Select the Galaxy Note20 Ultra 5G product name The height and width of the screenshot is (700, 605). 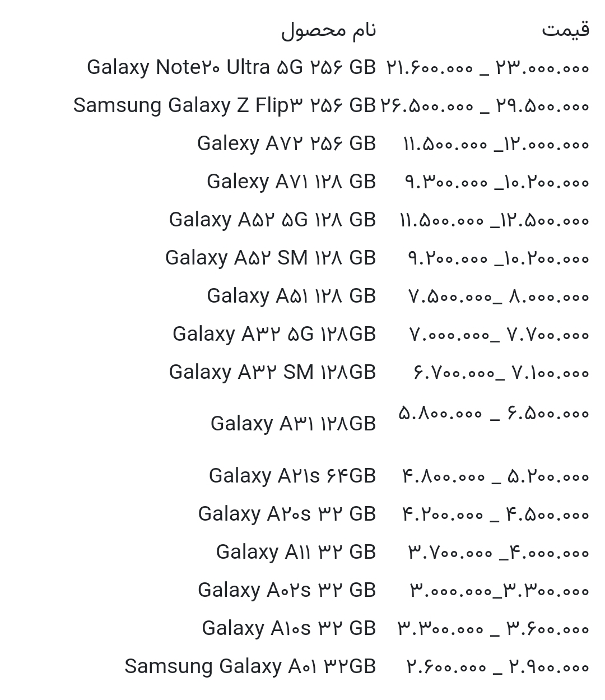[231, 67]
